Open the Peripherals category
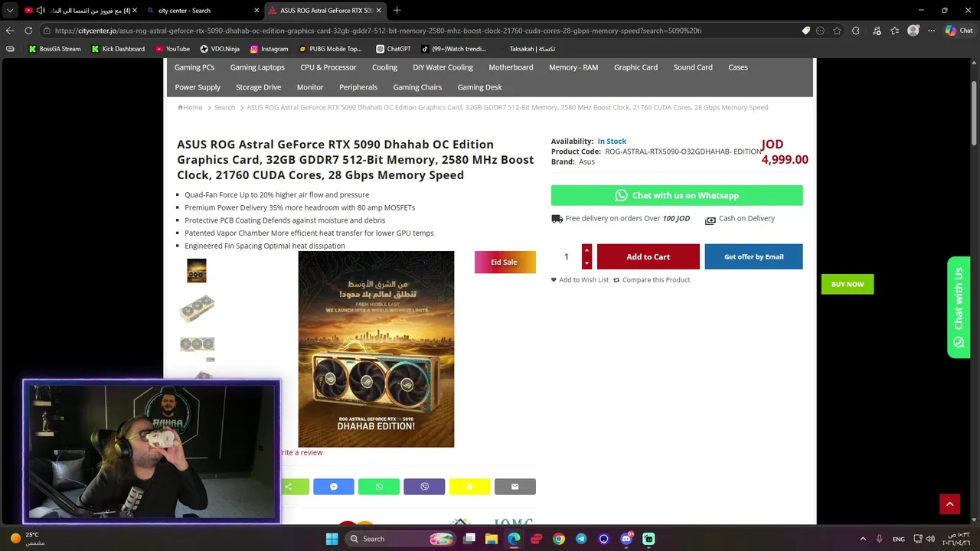This screenshot has height=551, width=980. (x=358, y=87)
